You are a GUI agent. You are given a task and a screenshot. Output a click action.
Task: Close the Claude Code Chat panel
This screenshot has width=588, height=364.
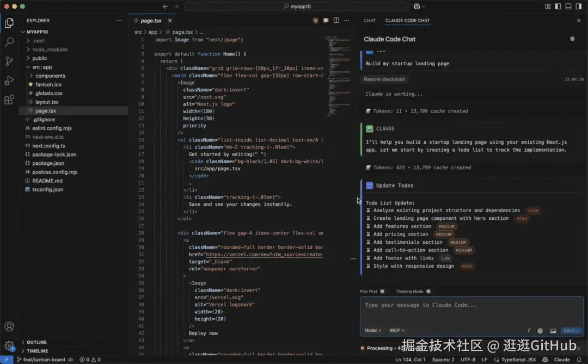tap(579, 21)
